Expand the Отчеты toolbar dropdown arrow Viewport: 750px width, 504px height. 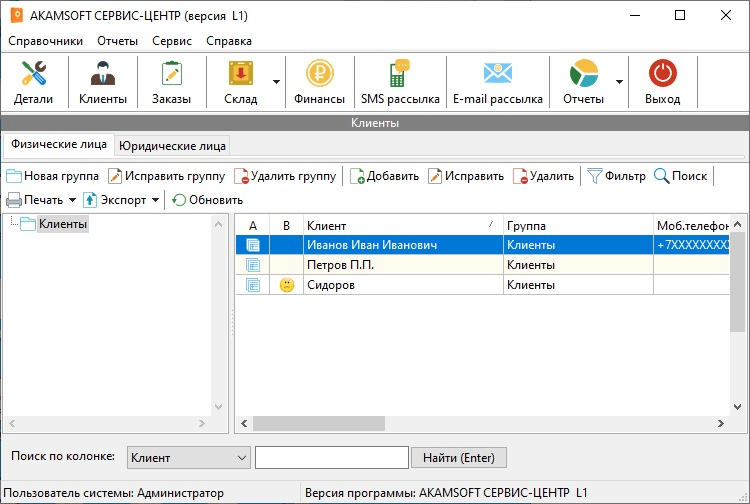619,82
